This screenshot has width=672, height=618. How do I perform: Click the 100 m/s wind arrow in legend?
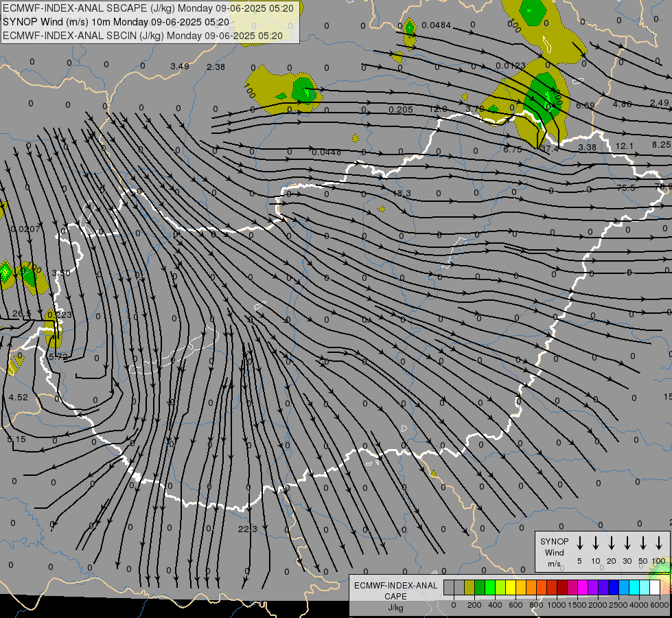(x=659, y=543)
